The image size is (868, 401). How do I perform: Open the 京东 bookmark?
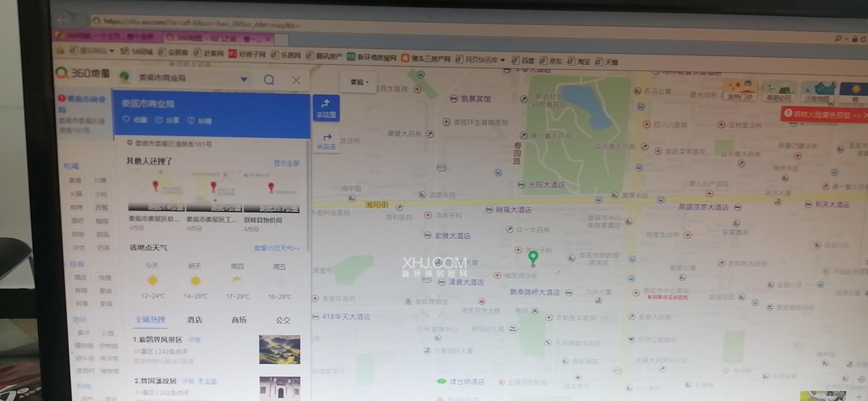(x=551, y=61)
